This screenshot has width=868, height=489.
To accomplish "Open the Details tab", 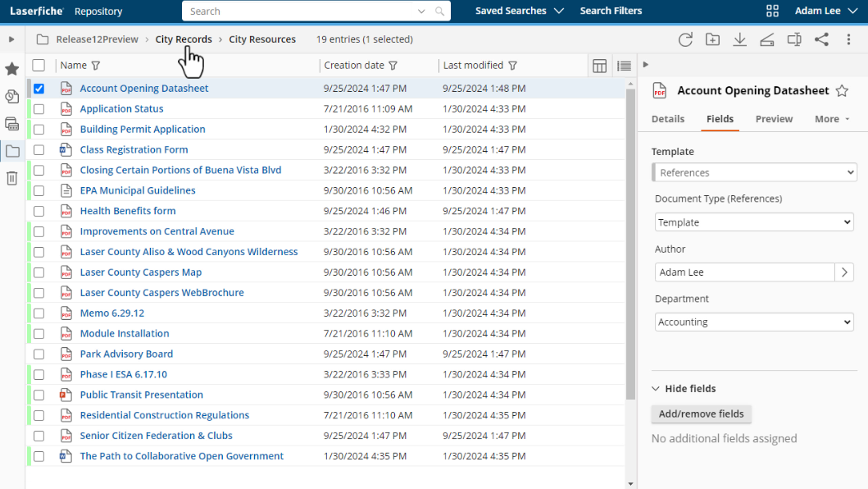I will [x=668, y=119].
